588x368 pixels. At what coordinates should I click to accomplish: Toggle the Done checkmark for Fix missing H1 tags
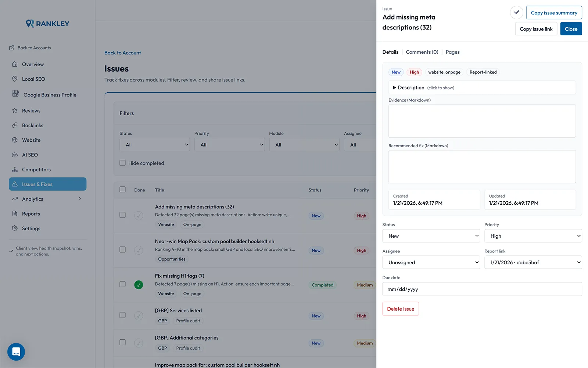pyautogui.click(x=139, y=284)
